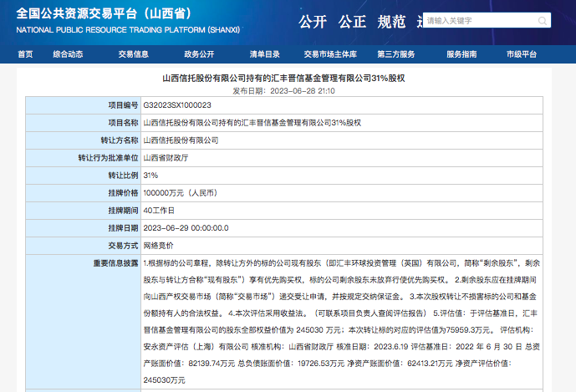
Task: Click the 项目名称 label cell
Action: [x=84, y=123]
